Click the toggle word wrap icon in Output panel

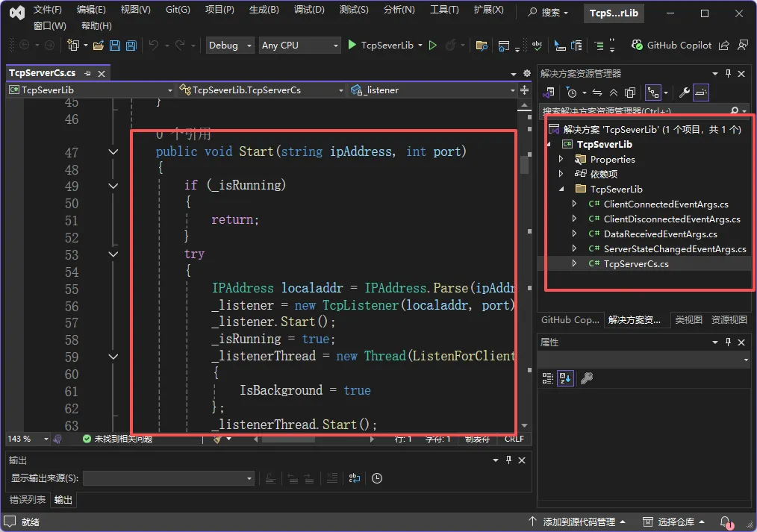(354, 478)
